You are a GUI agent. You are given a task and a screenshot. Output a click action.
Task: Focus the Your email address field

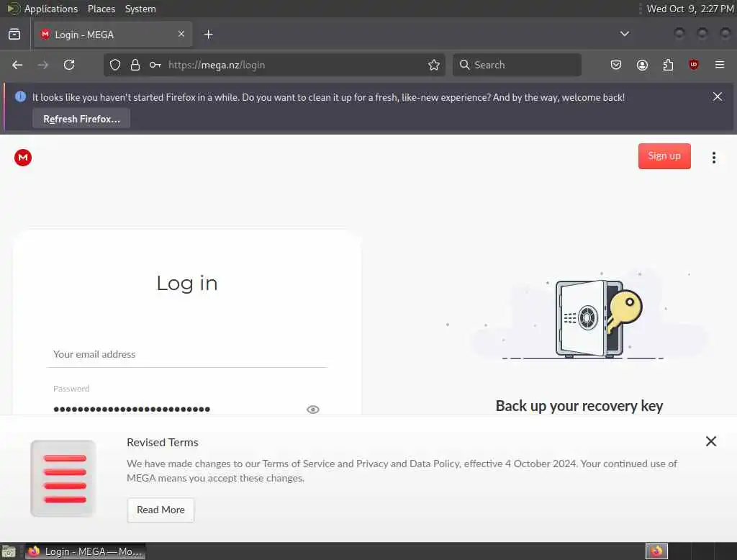187,354
